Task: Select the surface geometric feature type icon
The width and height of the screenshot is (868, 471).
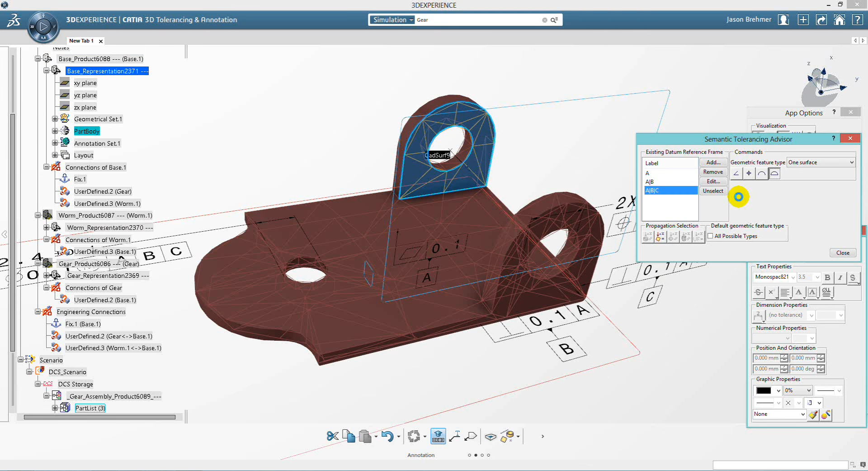Action: click(x=774, y=173)
